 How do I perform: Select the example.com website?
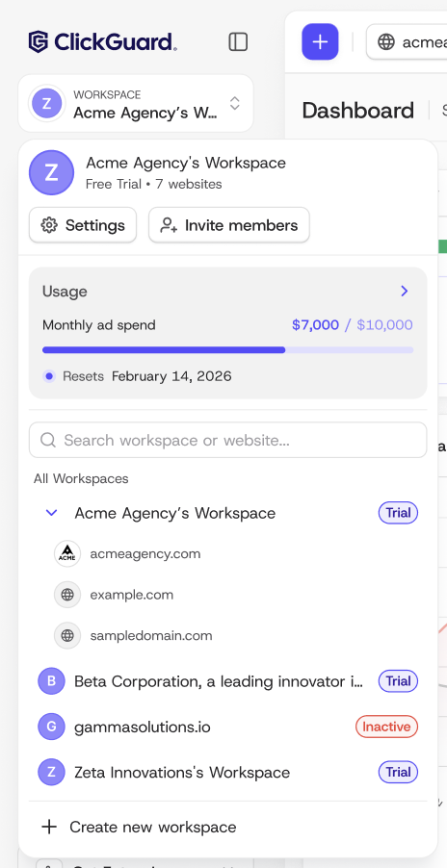pos(132,595)
